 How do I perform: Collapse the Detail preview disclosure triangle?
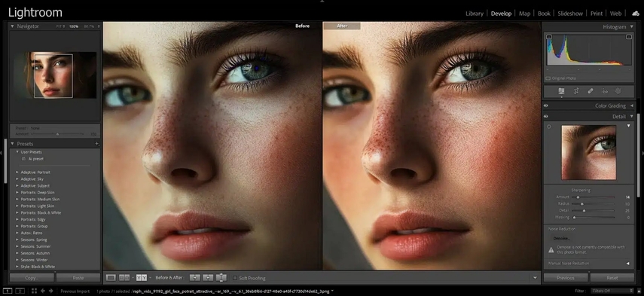[628, 126]
